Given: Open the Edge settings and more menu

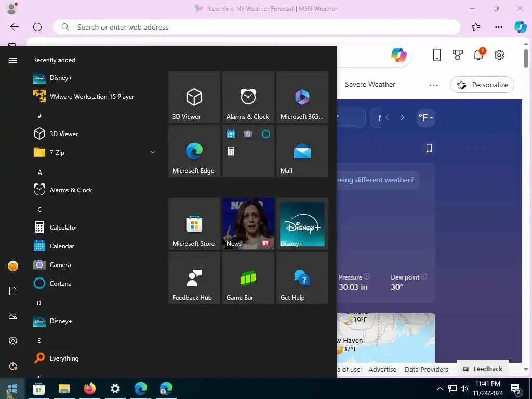Looking at the screenshot, I should pos(498,27).
